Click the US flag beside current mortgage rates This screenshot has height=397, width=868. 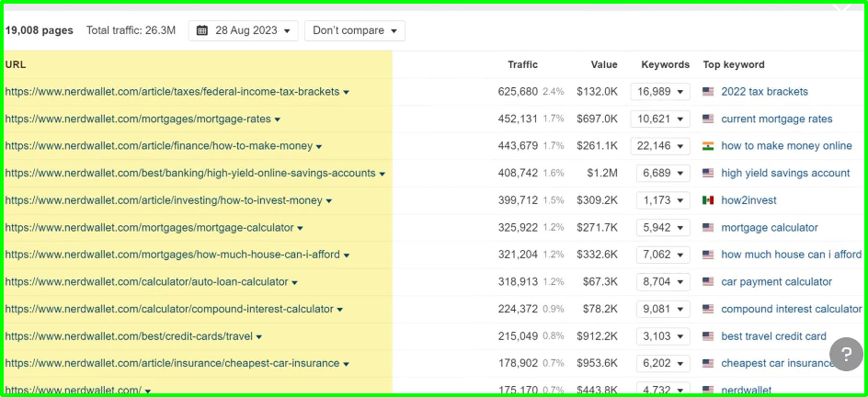coord(708,119)
